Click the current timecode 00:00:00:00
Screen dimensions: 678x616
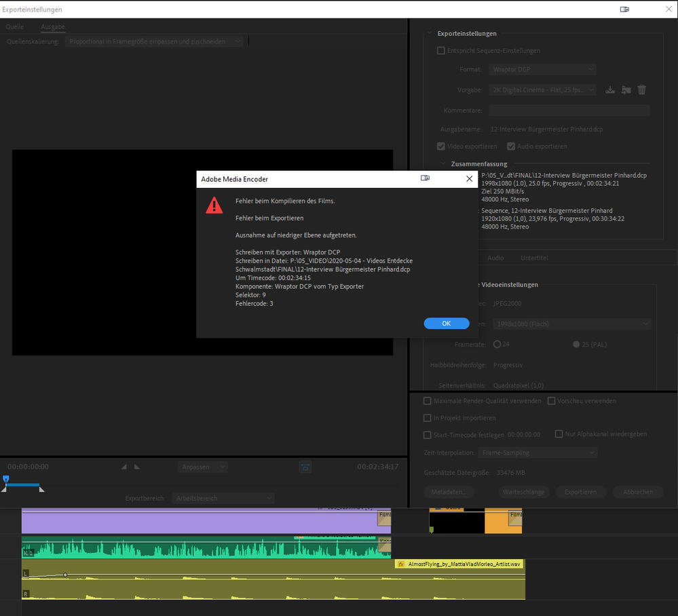pyautogui.click(x=28, y=467)
